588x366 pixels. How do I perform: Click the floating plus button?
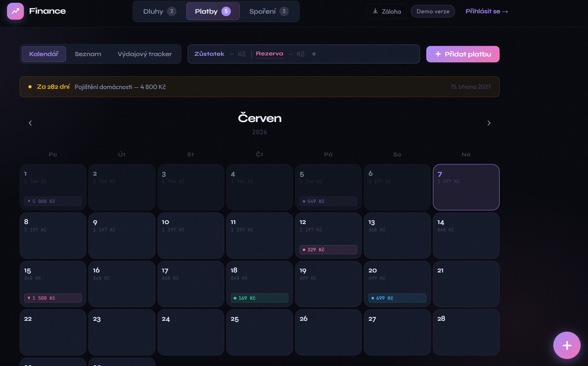click(x=567, y=345)
